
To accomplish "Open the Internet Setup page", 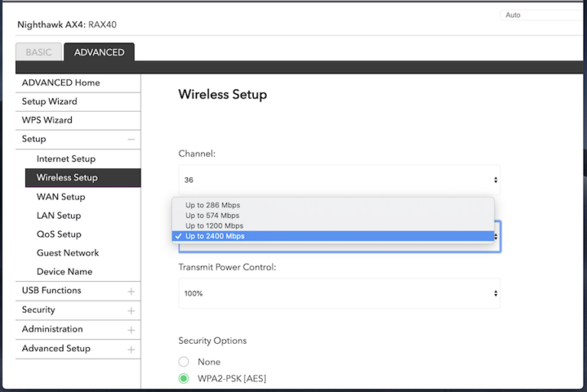I will tap(66, 159).
